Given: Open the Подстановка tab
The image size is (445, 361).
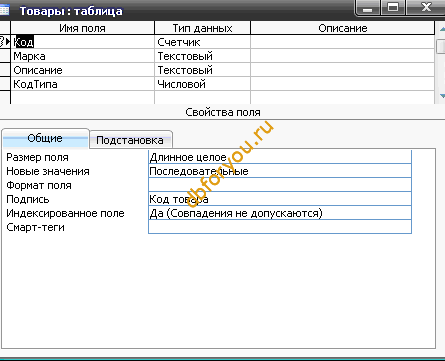Looking at the screenshot, I should pos(130,140).
